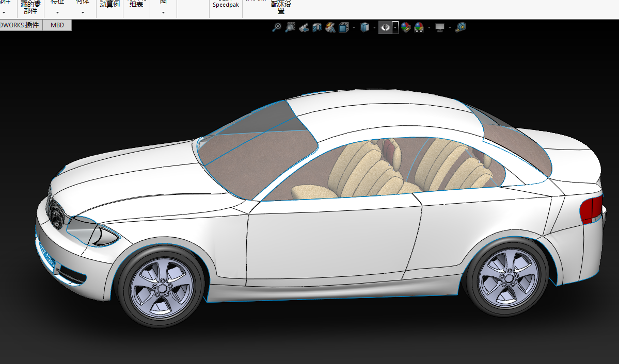
Task: Toggle Hide/Show Items eye icon
Action: (385, 27)
